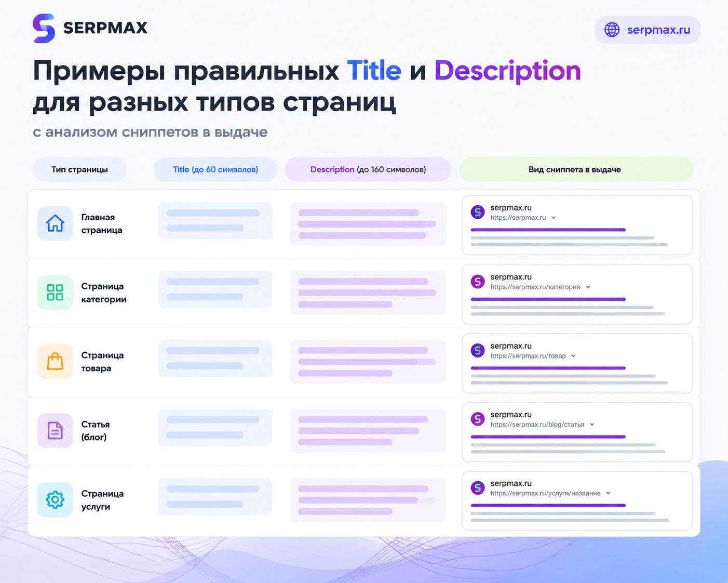Select the Тип страницы column header
This screenshot has height=583, width=728.
pos(79,169)
